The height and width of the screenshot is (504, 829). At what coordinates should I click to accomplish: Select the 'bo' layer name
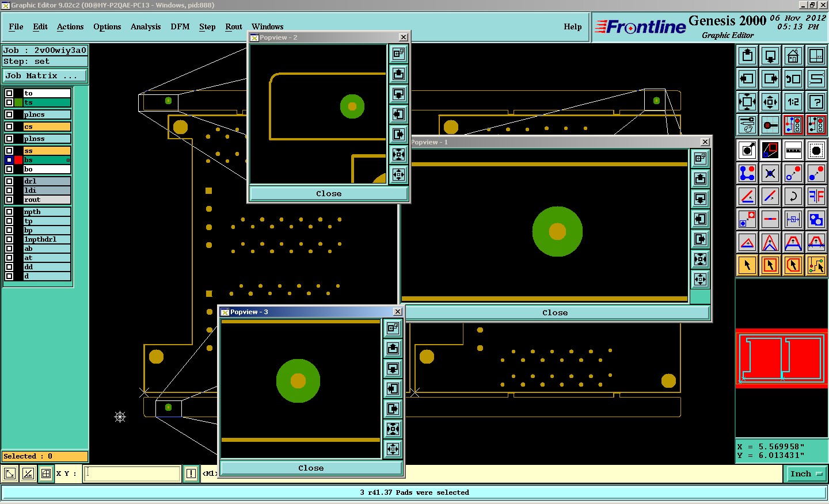click(x=47, y=169)
